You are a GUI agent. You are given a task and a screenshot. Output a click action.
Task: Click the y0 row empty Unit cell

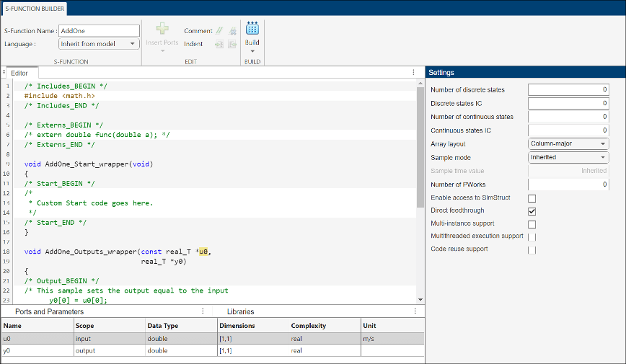click(x=392, y=351)
